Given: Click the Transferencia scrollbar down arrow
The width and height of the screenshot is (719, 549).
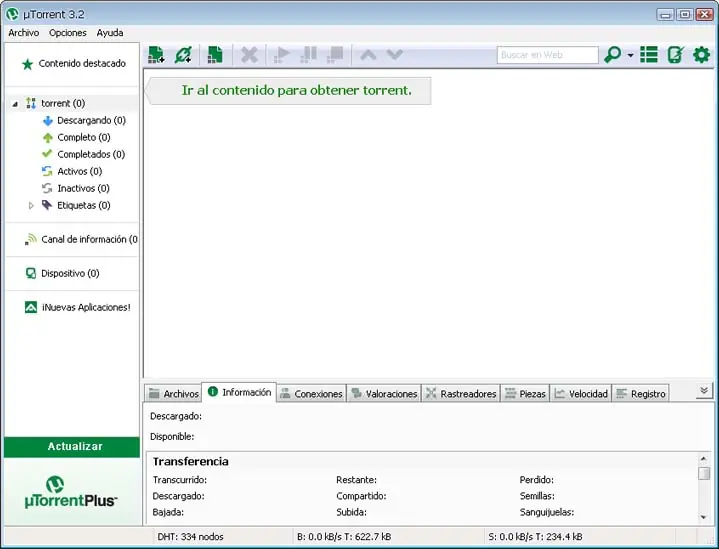Looking at the screenshot, I should tap(703, 517).
